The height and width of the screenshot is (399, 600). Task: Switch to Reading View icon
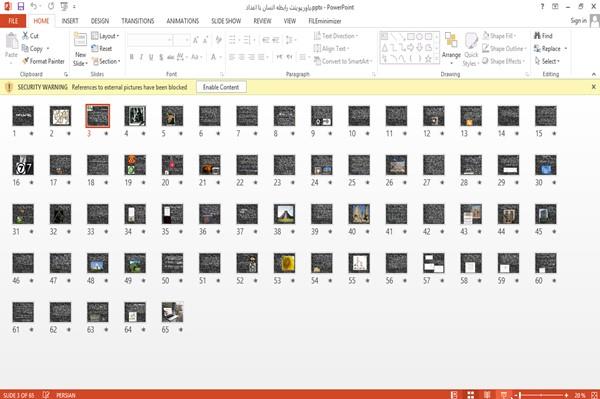(x=487, y=395)
